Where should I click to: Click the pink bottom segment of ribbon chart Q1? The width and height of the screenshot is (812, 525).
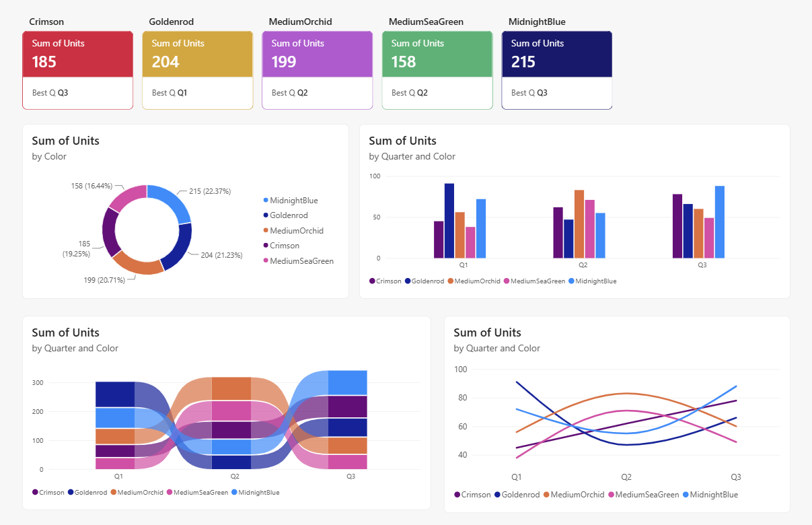(x=115, y=463)
